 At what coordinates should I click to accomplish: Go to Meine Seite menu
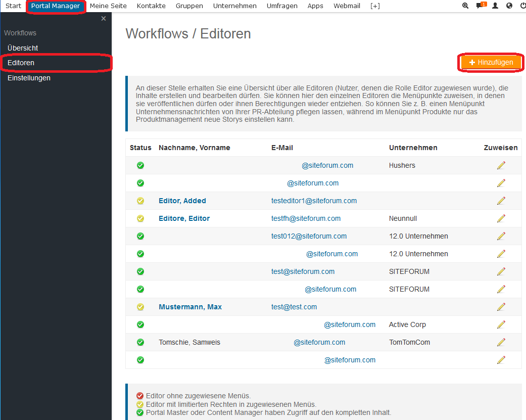[108, 6]
